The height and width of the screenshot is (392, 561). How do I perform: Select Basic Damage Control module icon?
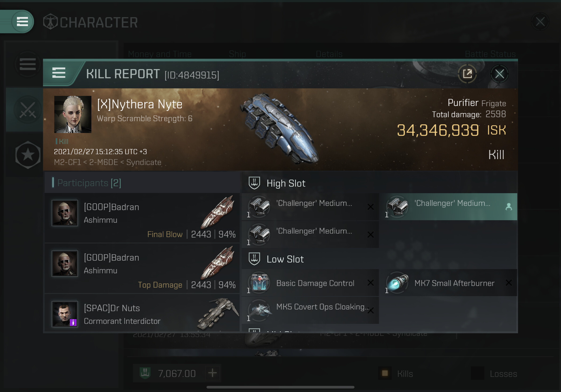coord(259,282)
